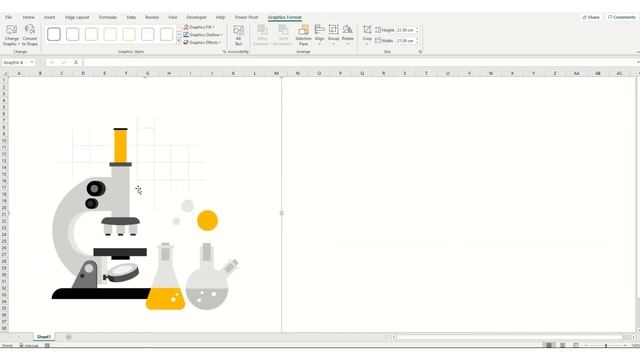Viewport: 640px width, 360px height.
Task: Open the Size dialog launcher
Action: [420, 52]
